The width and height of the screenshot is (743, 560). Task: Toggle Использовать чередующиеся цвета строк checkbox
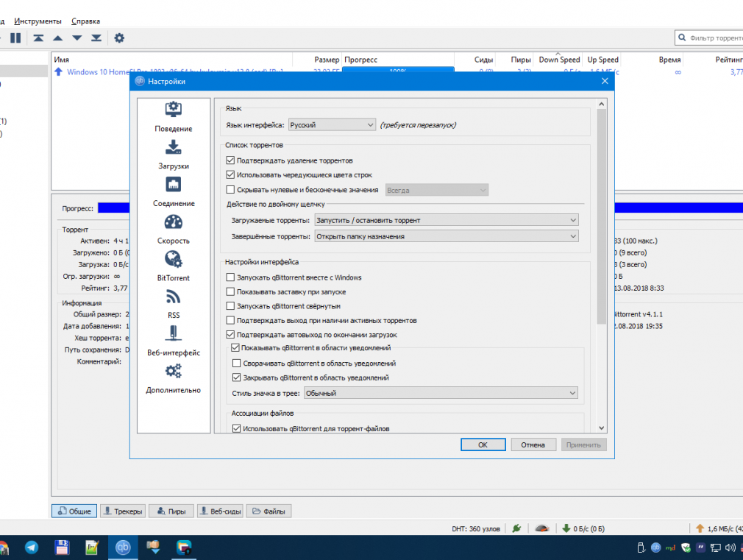tap(230, 174)
